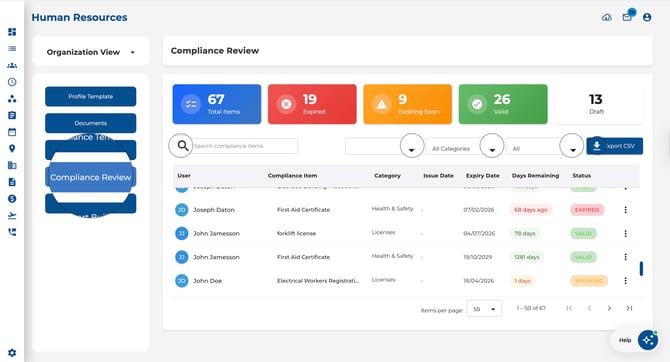This screenshot has height=362, width=670.
Task: Sort by the Days Remaining column header
Action: click(x=535, y=176)
